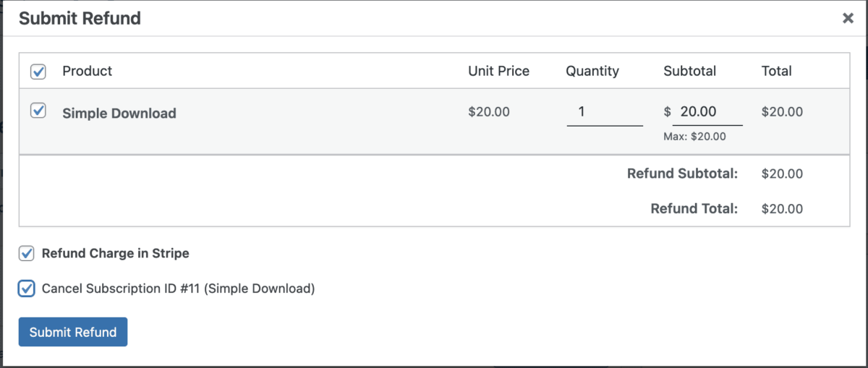This screenshot has width=868, height=368.
Task: Click the Subtotal amount input field
Action: 706,112
